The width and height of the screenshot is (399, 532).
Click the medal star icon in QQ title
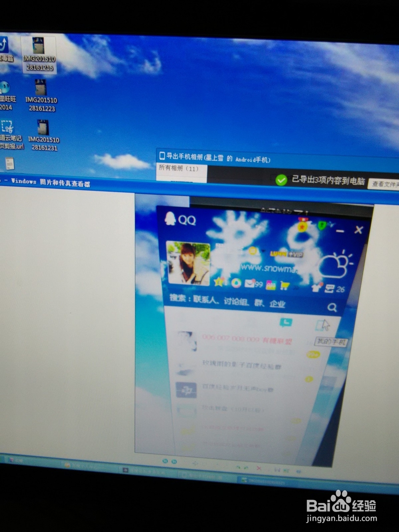pos(303,225)
